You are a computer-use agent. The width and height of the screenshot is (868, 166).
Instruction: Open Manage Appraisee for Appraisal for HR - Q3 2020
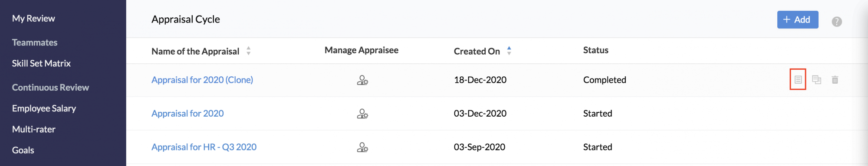pos(362,148)
